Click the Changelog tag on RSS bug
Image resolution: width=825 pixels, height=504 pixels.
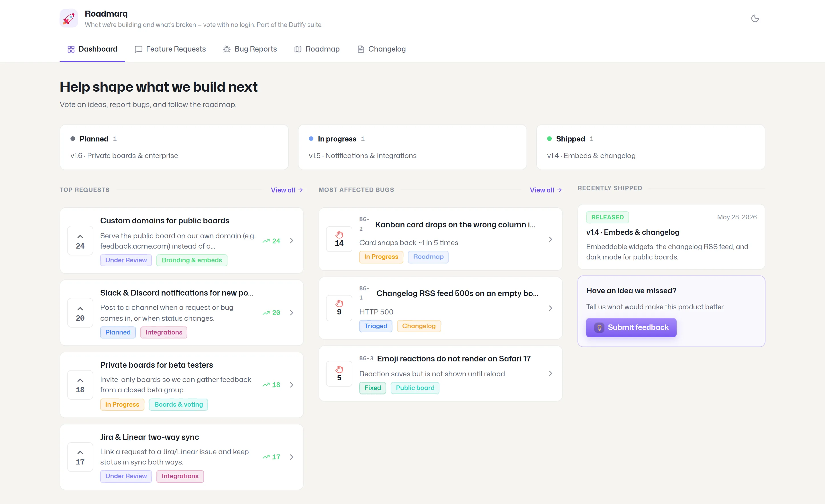click(419, 326)
